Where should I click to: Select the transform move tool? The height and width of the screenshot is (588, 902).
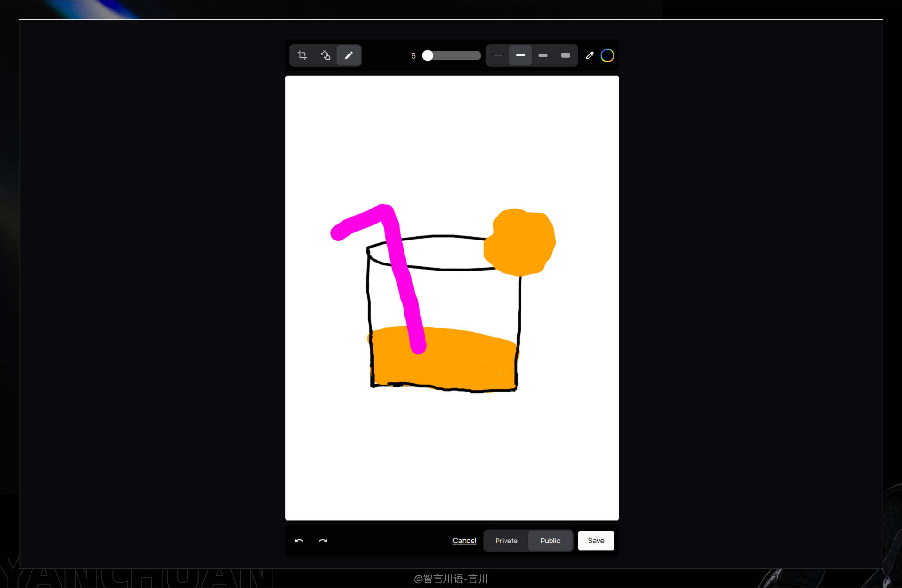click(x=326, y=55)
